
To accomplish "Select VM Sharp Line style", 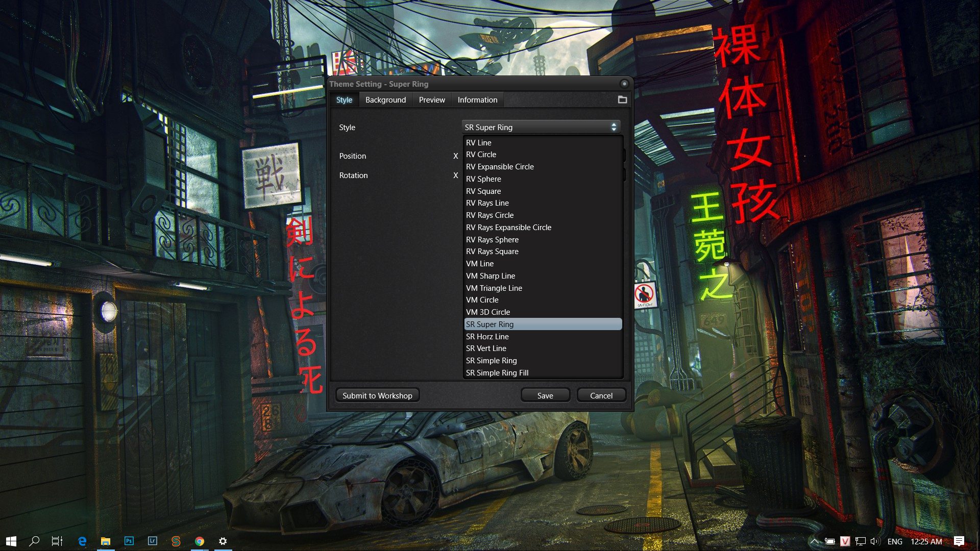I will point(543,276).
